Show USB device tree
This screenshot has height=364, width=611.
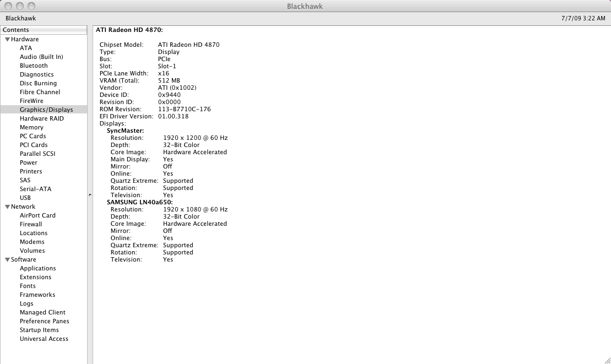[25, 198]
